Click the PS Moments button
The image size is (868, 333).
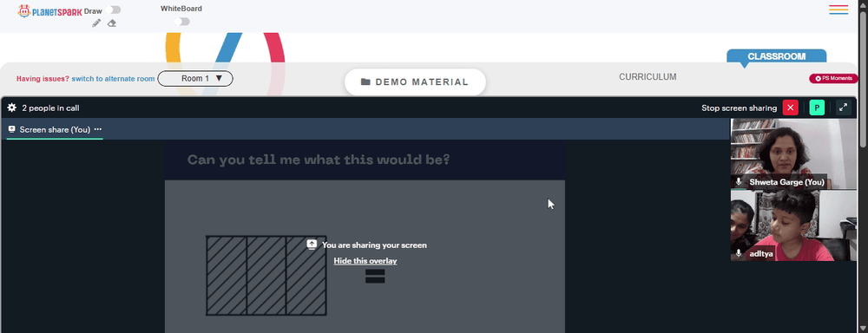tap(833, 79)
